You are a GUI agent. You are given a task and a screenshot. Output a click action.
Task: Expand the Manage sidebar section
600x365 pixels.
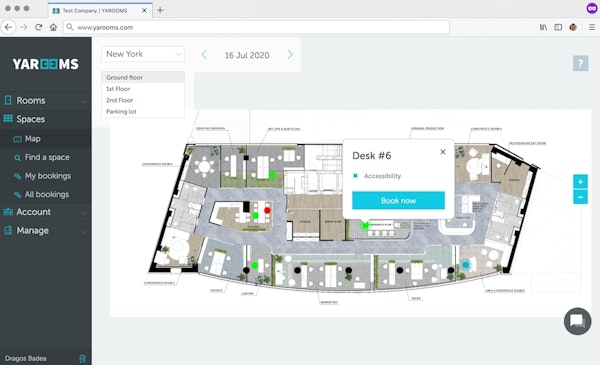coord(46,230)
